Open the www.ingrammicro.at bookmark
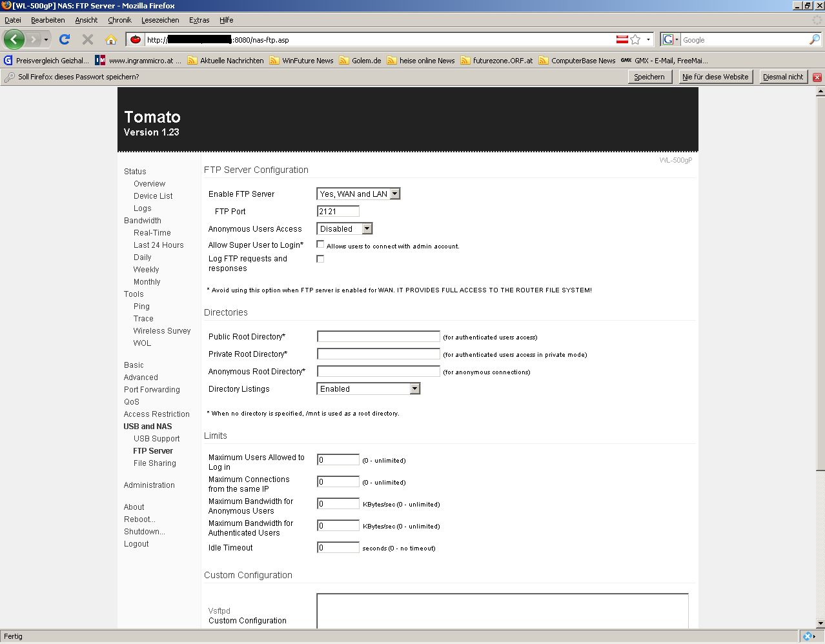The height and width of the screenshot is (644, 825). 138,61
